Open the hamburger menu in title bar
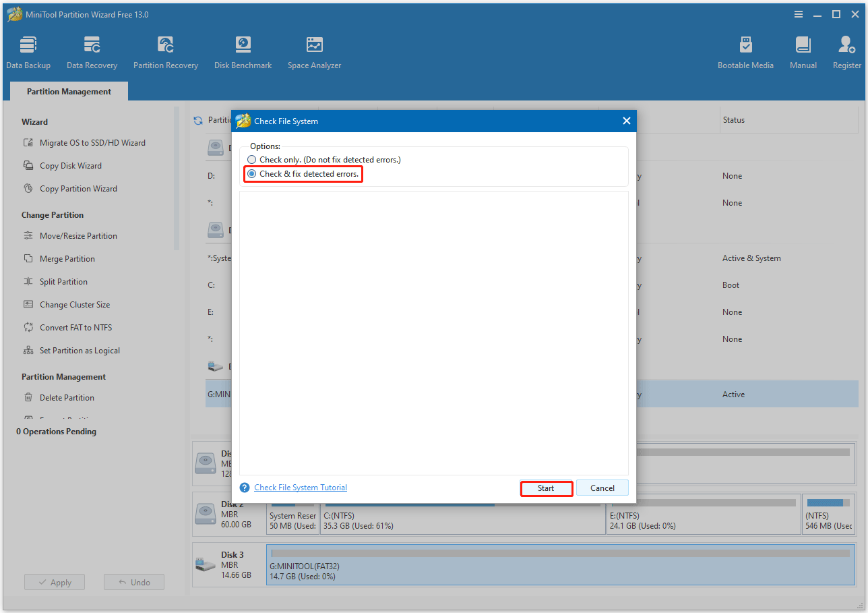 [x=799, y=14]
